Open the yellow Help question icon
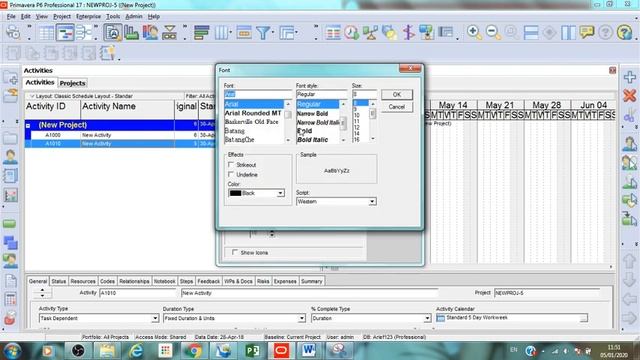640x360 pixels. pyautogui.click(x=624, y=32)
